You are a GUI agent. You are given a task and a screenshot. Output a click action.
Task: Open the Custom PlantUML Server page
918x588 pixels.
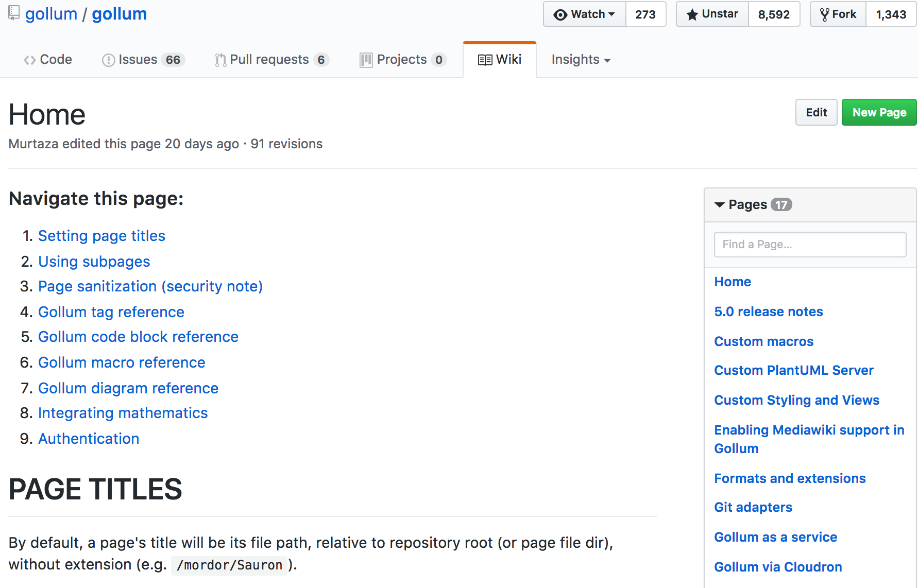[794, 370]
